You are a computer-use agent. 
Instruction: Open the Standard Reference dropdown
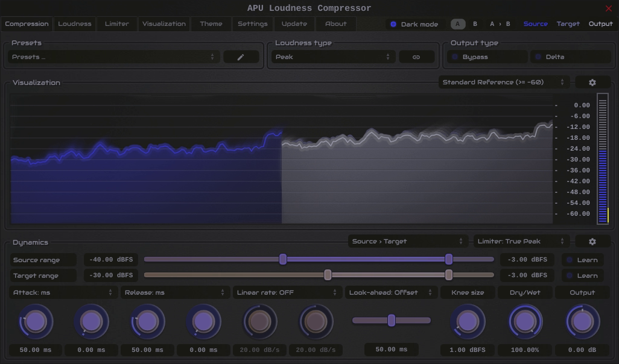coord(504,83)
